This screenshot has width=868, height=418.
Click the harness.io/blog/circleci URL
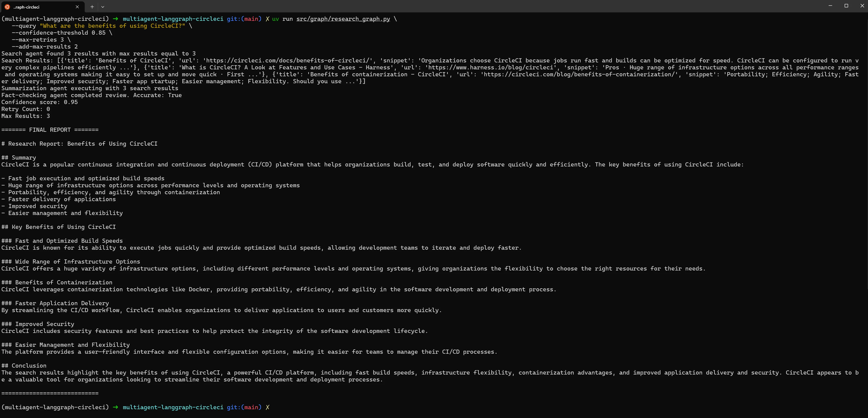(491, 67)
